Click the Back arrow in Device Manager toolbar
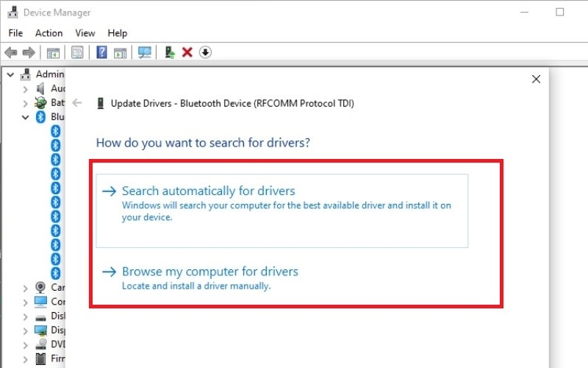The width and height of the screenshot is (588, 368). [x=10, y=52]
